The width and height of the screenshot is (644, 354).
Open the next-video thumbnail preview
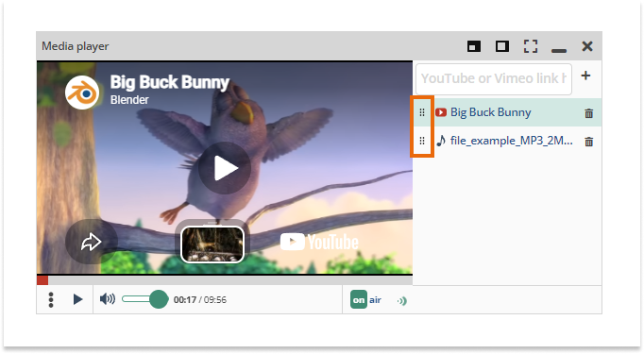click(212, 244)
